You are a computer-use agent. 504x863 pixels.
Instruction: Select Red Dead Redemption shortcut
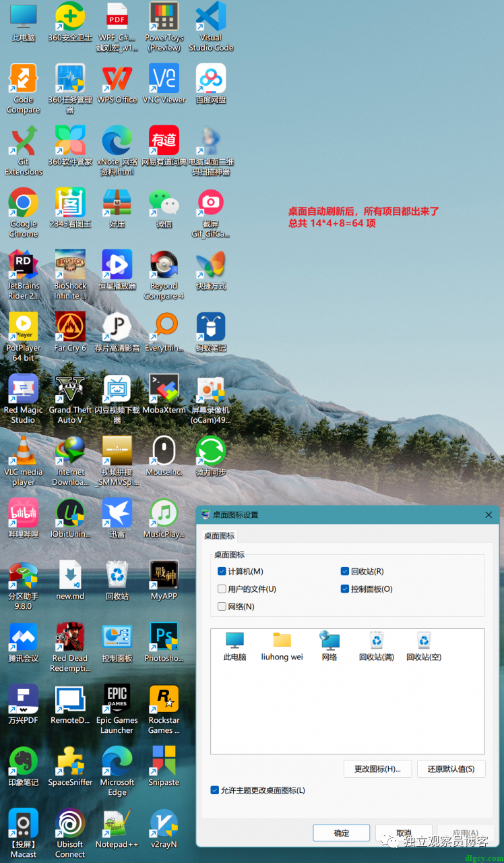click(x=70, y=647)
